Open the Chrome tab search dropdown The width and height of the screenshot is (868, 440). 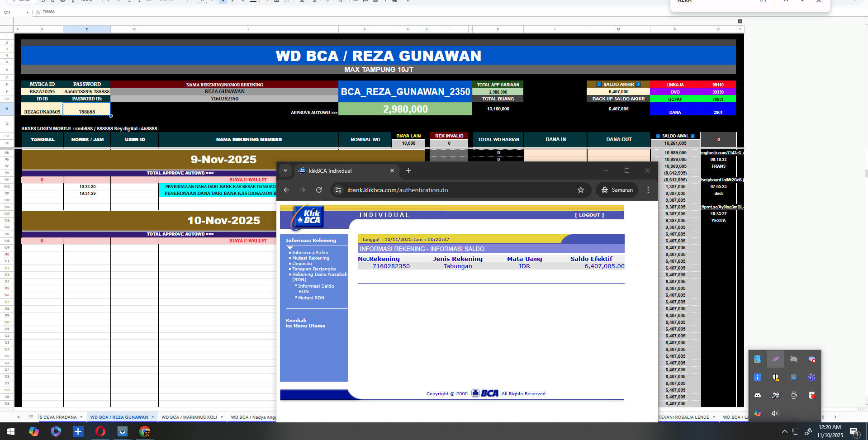[x=285, y=170]
